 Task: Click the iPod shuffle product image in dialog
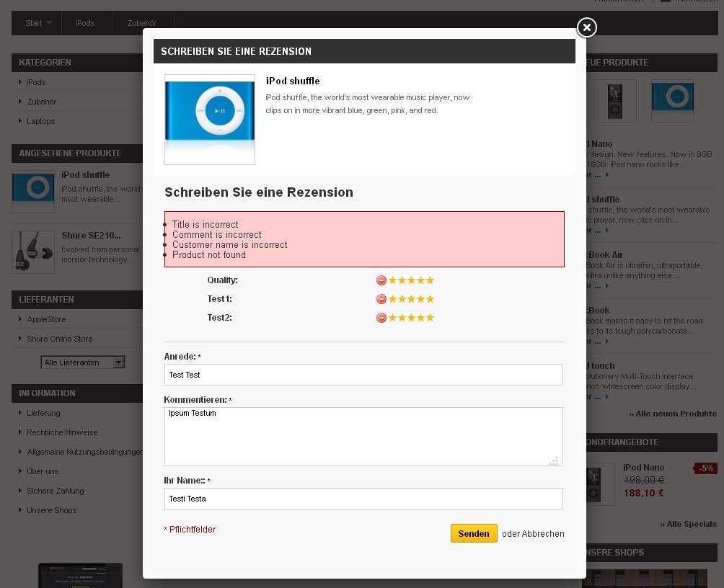point(210,120)
